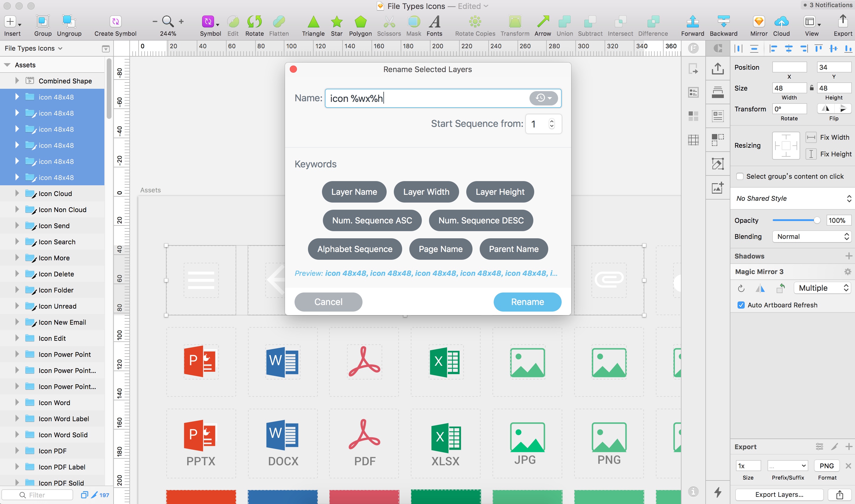This screenshot has height=504, width=855.
Task: Toggle the Fix Width constraint
Action: tap(811, 138)
